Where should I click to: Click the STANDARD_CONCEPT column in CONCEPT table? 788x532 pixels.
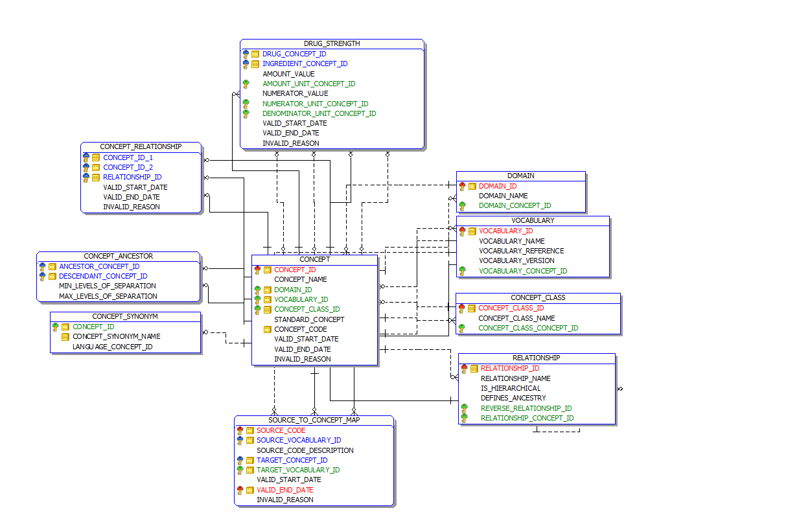(309, 319)
